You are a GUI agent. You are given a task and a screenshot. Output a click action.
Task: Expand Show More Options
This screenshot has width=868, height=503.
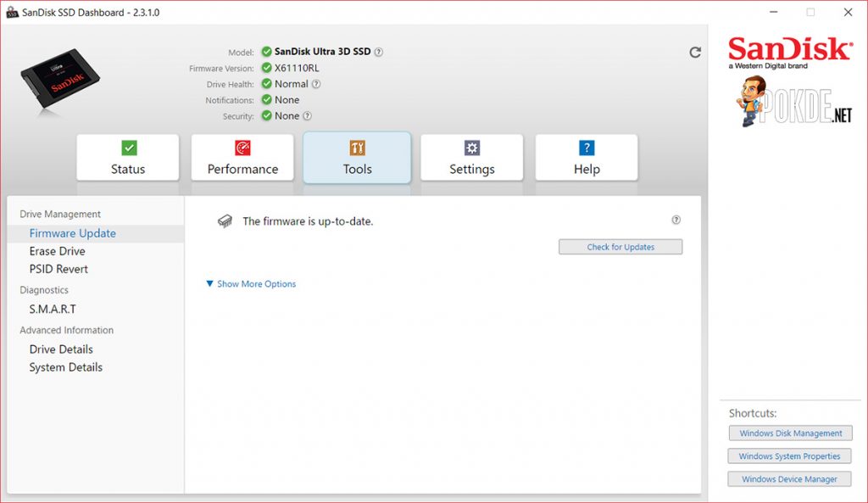pos(251,283)
